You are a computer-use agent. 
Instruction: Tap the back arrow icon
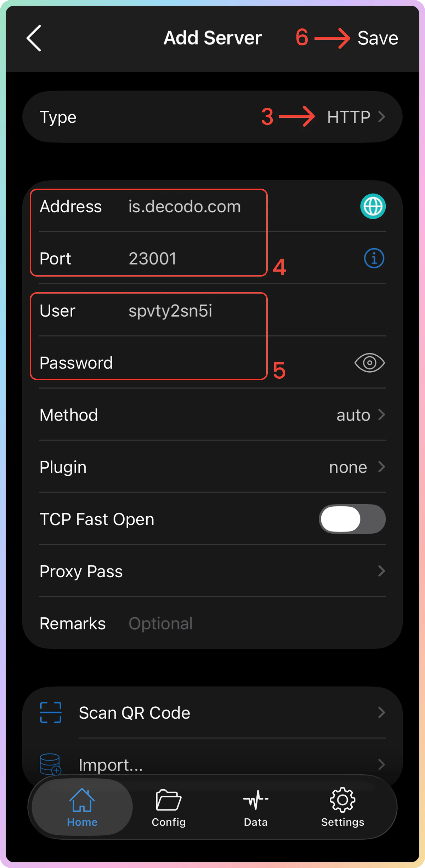pos(34,38)
